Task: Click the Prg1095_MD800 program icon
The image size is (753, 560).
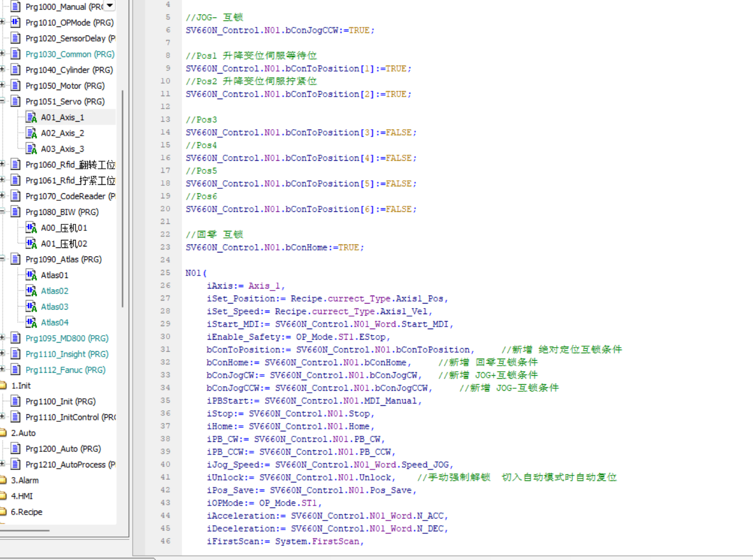Action: pos(16,338)
